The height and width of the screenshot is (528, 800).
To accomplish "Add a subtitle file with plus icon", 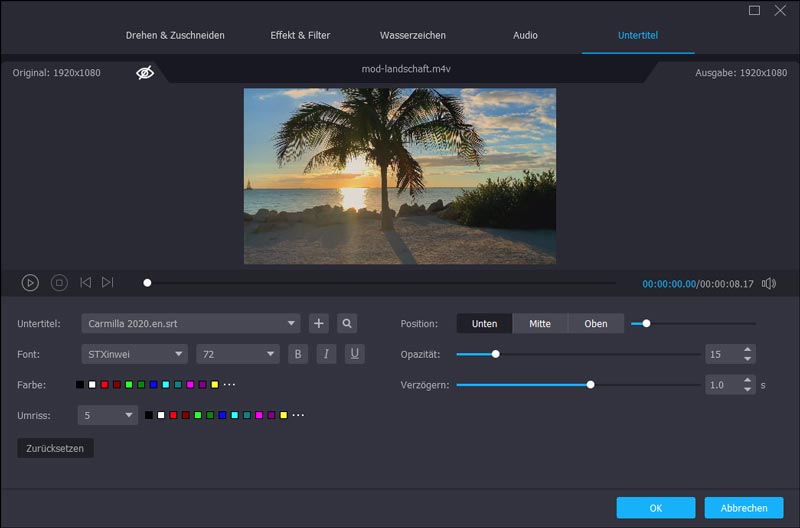I will pos(319,323).
